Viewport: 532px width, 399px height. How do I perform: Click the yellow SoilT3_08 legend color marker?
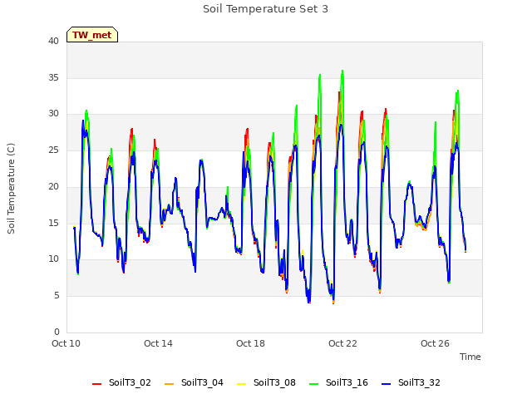(x=241, y=384)
